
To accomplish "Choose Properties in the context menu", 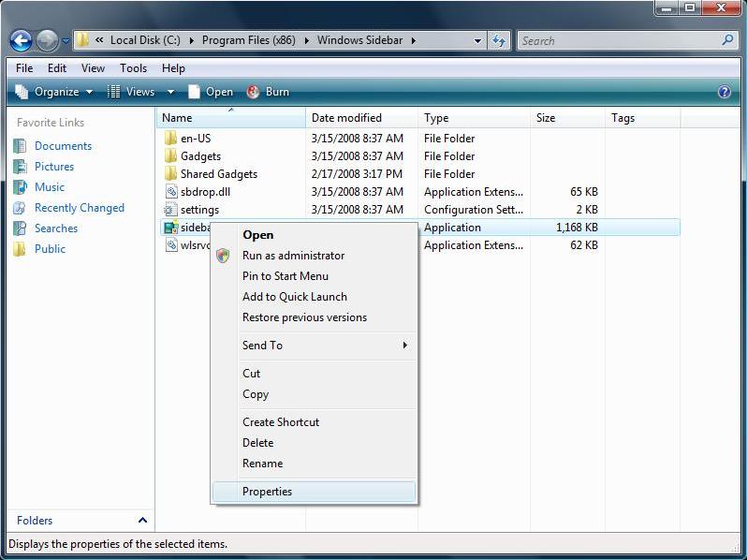I will (x=315, y=492).
